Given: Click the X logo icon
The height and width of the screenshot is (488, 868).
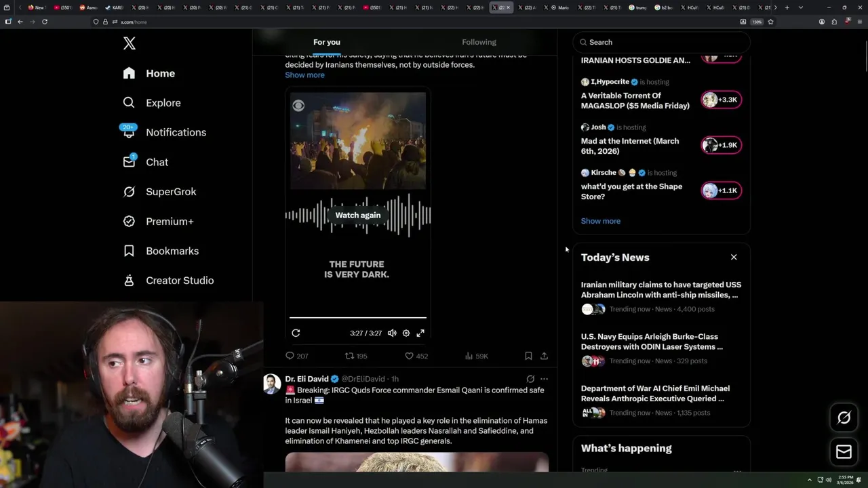Looking at the screenshot, I should coord(130,43).
